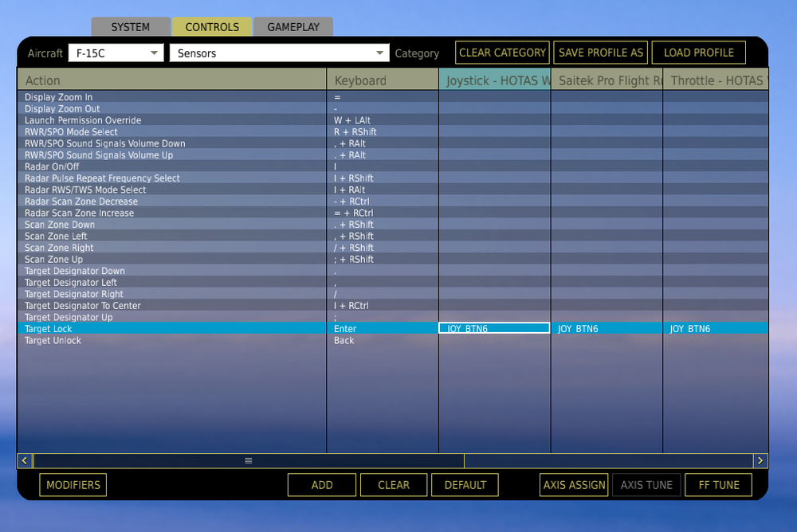Select Radar Pulse Repeat Frequency Select

pyautogui.click(x=172, y=178)
